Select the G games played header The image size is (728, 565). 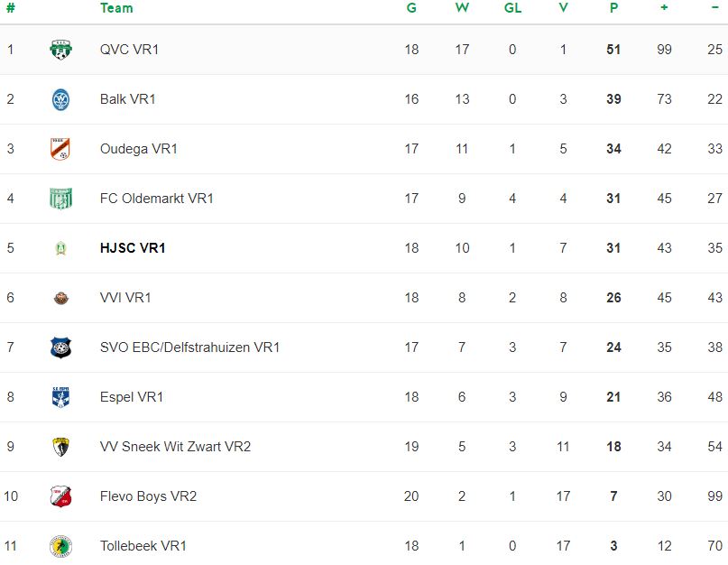pos(411,8)
